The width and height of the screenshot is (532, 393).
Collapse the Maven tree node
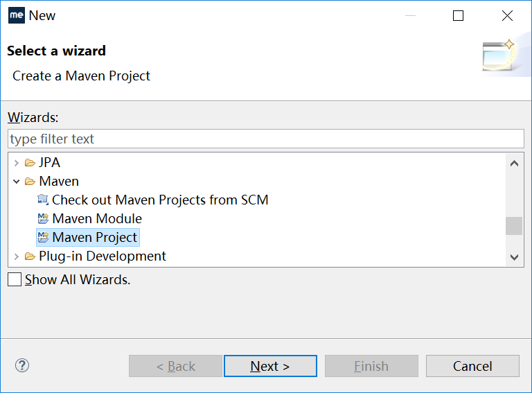(x=17, y=182)
